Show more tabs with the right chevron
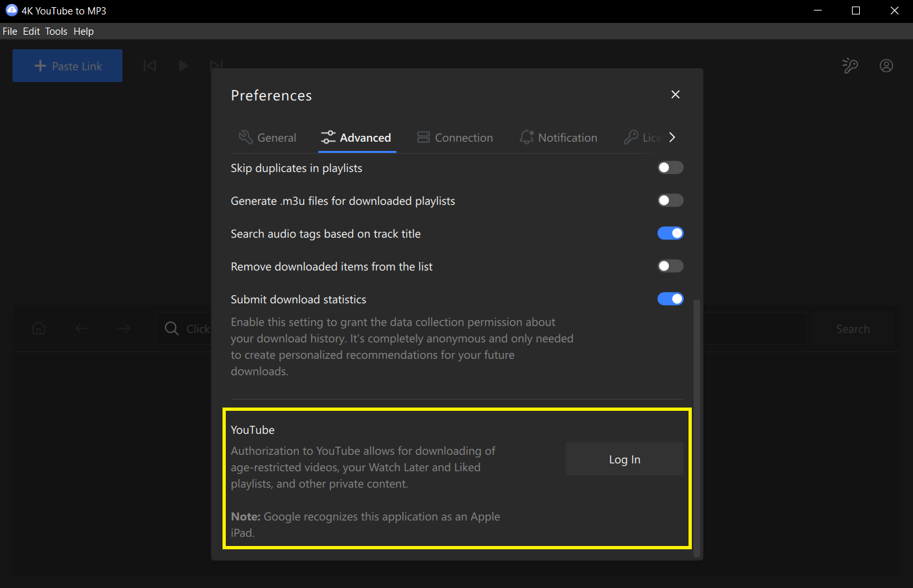Screen dimensions: 913x588 (x=671, y=137)
